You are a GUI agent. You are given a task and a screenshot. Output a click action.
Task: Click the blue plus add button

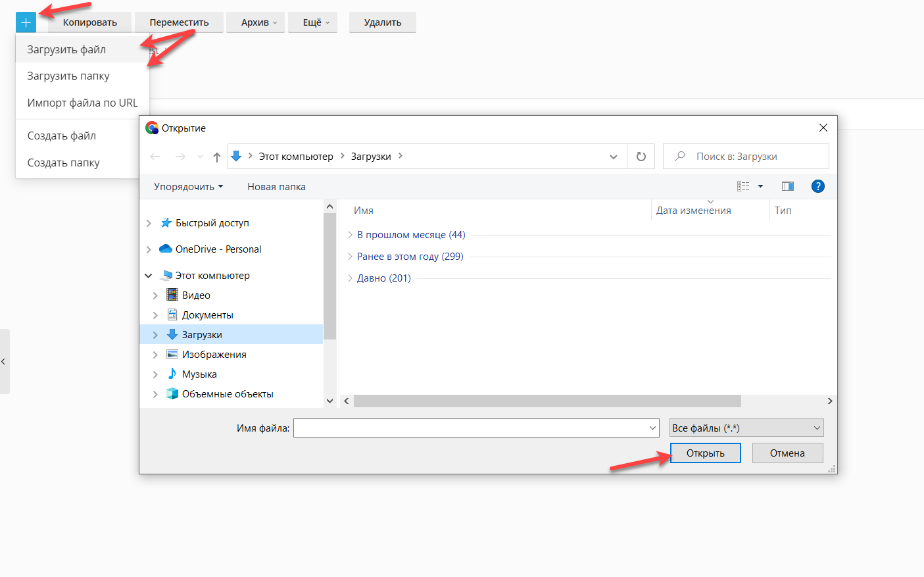pos(26,22)
